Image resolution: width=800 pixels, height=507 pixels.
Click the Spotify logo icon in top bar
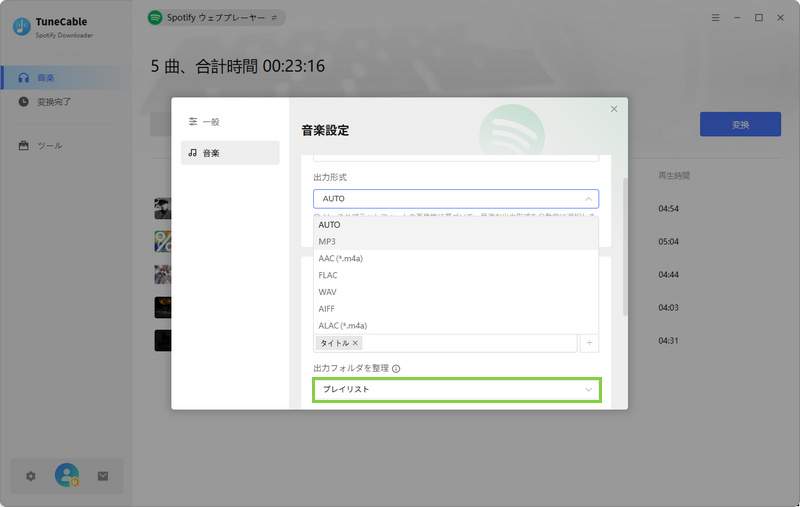point(155,18)
